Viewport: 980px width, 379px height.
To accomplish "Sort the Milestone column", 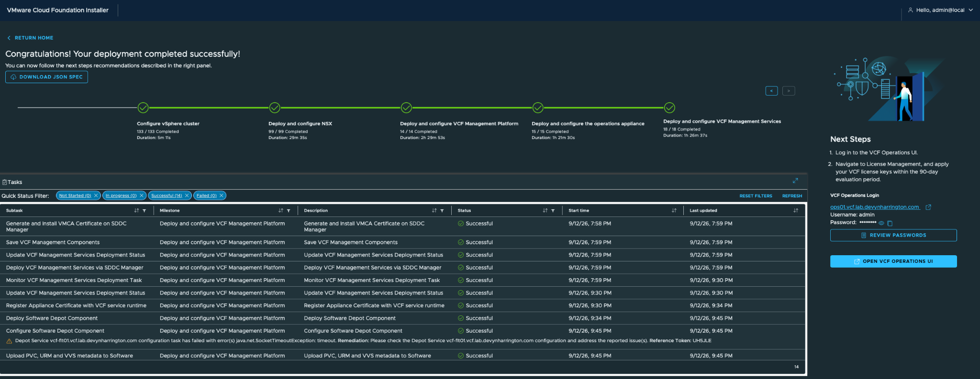I will click(281, 210).
